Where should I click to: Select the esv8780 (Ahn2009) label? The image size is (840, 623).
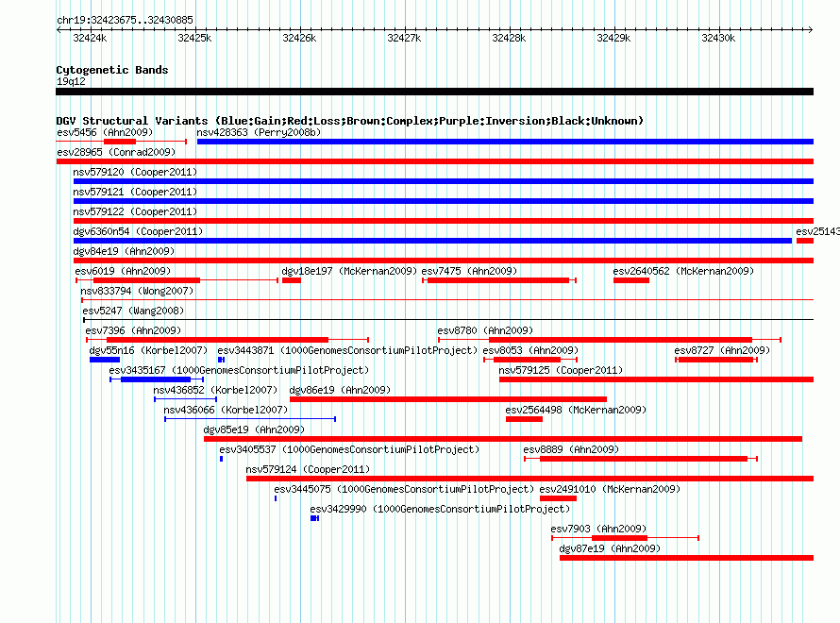coord(485,330)
